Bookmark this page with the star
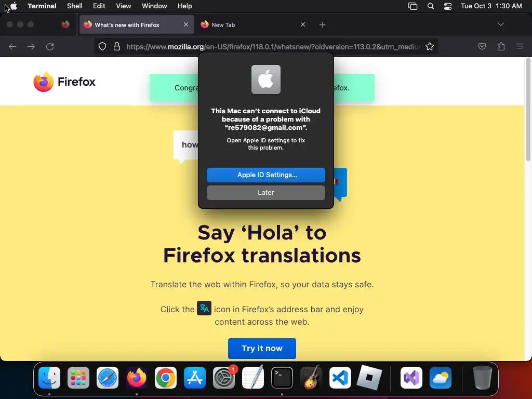 click(x=430, y=46)
